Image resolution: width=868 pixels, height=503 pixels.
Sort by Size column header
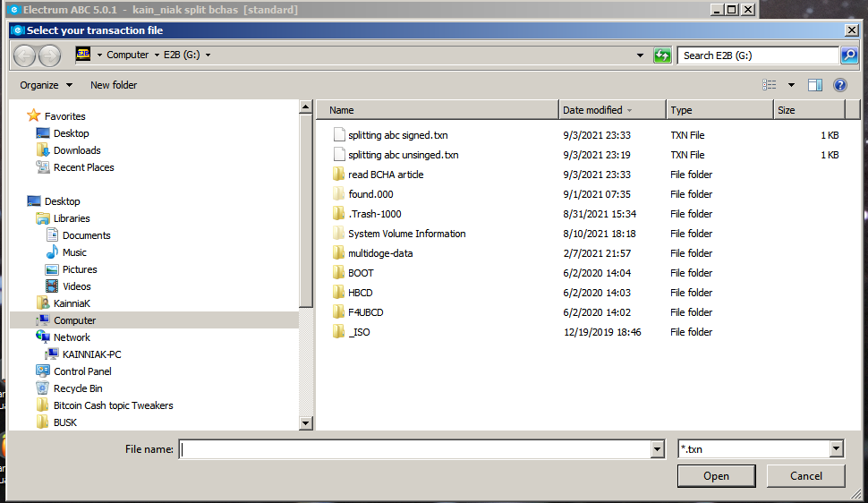[x=809, y=110]
